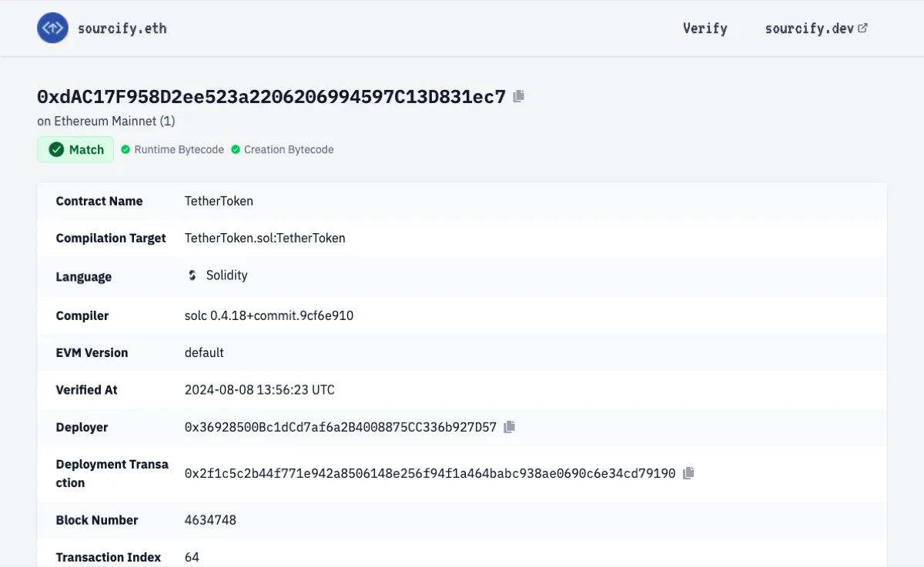The width and height of the screenshot is (924, 567).
Task: Click the Solidity language icon
Action: pyautogui.click(x=192, y=275)
